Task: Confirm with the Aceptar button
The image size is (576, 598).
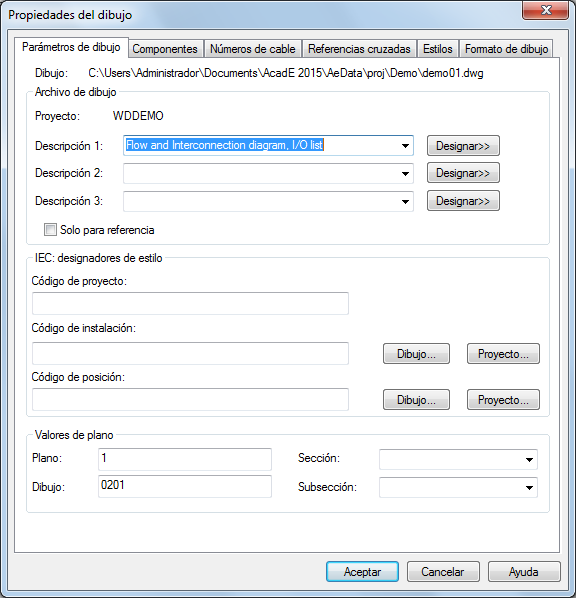Action: point(362,572)
